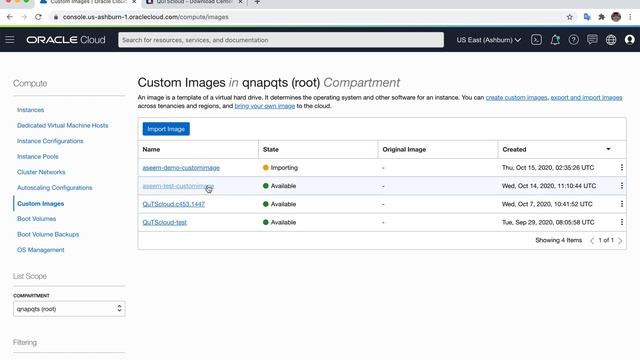Go to the previous results page
The image size is (640, 360).
pyautogui.click(x=592, y=240)
